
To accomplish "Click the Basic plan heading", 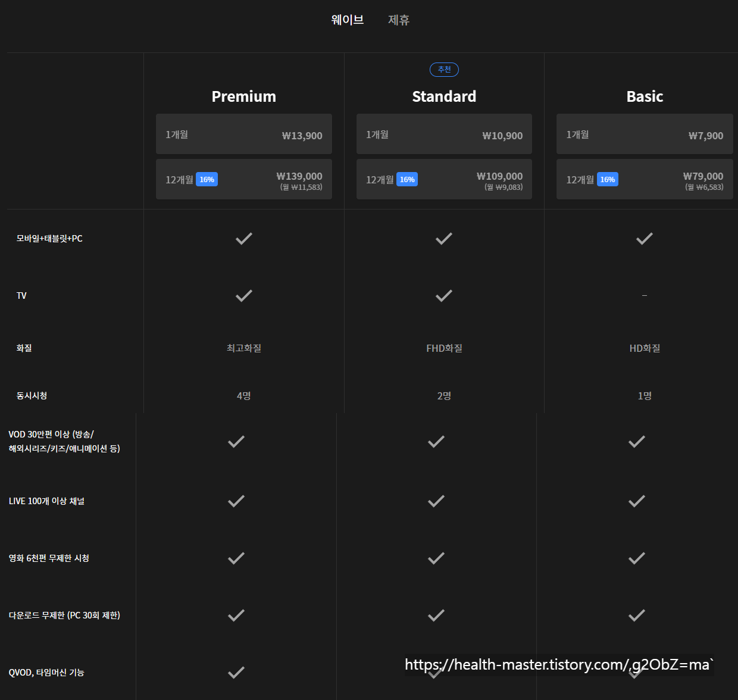I will pyautogui.click(x=645, y=96).
